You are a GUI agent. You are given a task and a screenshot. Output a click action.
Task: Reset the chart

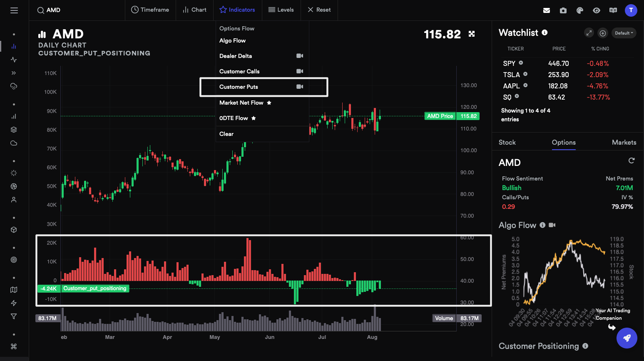[x=319, y=10]
